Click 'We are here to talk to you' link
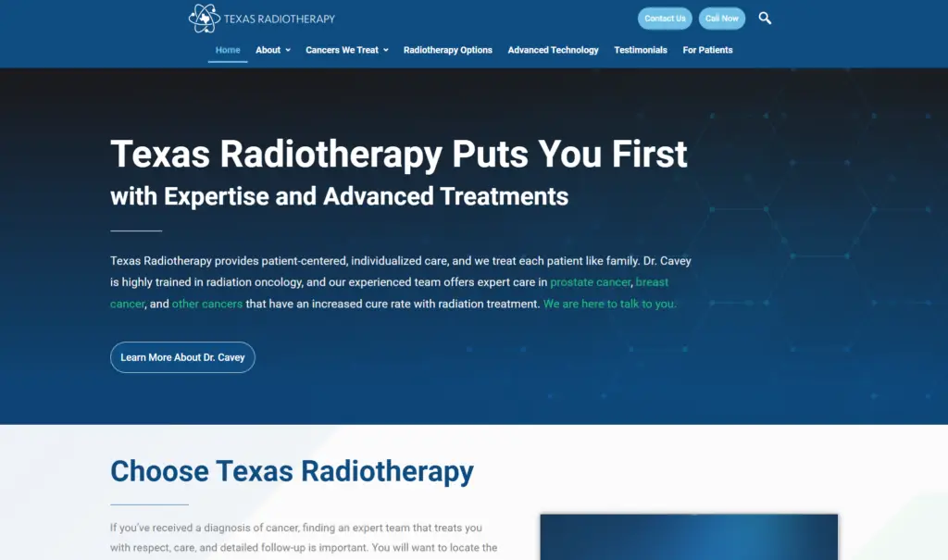The height and width of the screenshot is (560, 948). (x=609, y=305)
